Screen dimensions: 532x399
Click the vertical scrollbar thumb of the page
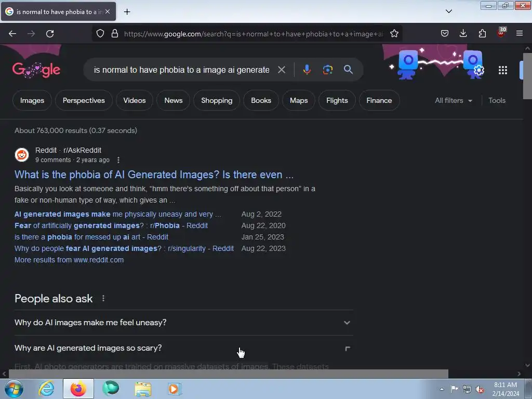(x=527, y=76)
